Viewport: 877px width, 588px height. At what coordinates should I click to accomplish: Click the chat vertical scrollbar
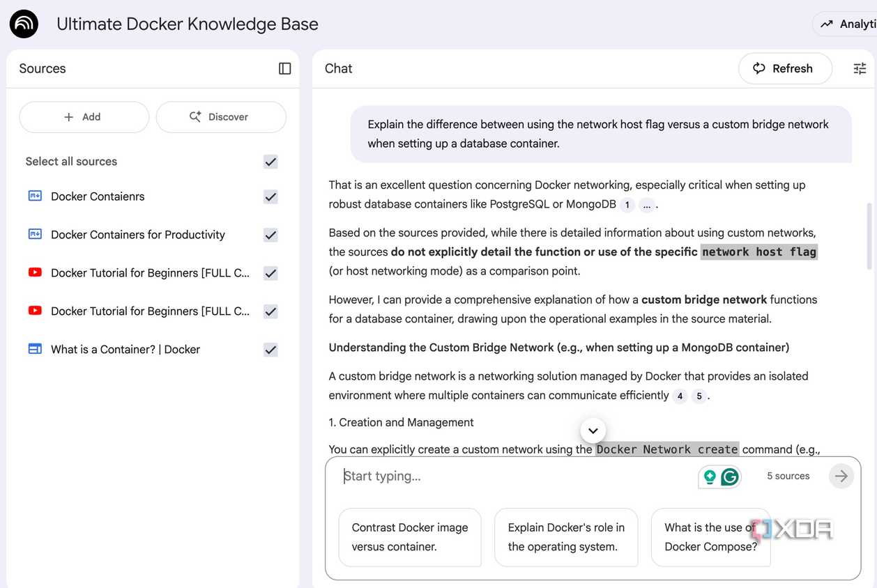tap(869, 236)
